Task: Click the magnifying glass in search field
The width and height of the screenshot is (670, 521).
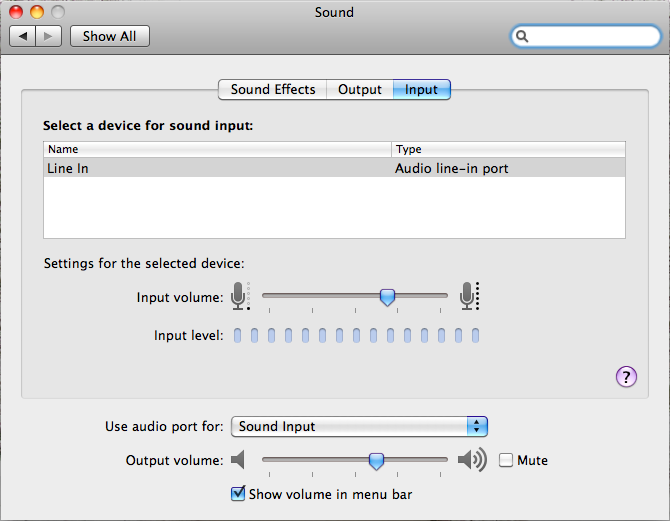Action: pyautogui.click(x=522, y=37)
